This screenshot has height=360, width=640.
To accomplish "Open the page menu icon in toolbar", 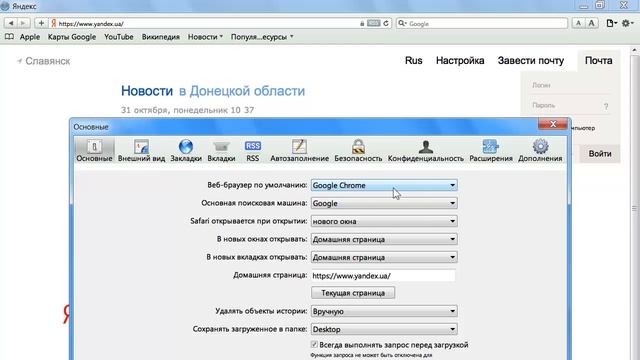I will point(611,23).
